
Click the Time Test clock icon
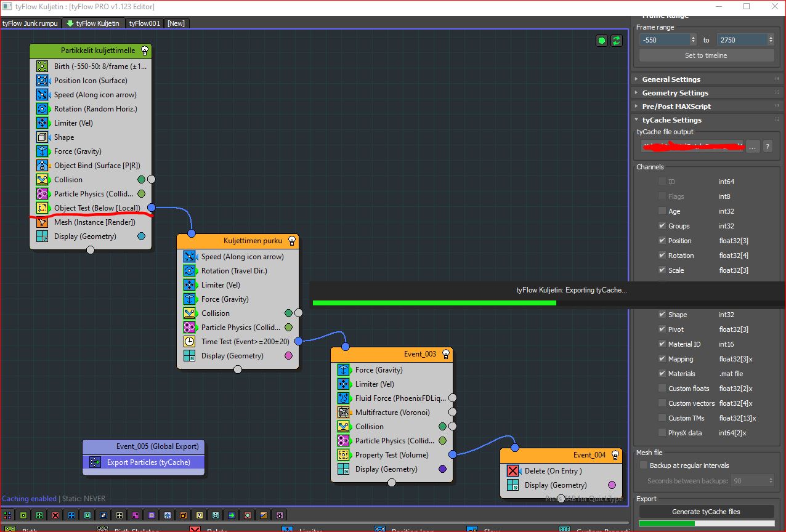tap(189, 341)
